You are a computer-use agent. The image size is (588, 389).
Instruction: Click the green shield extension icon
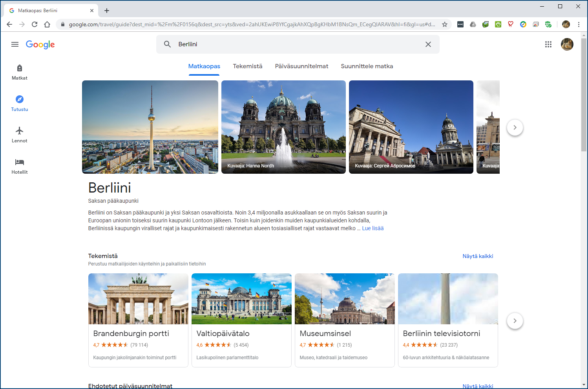[548, 24]
